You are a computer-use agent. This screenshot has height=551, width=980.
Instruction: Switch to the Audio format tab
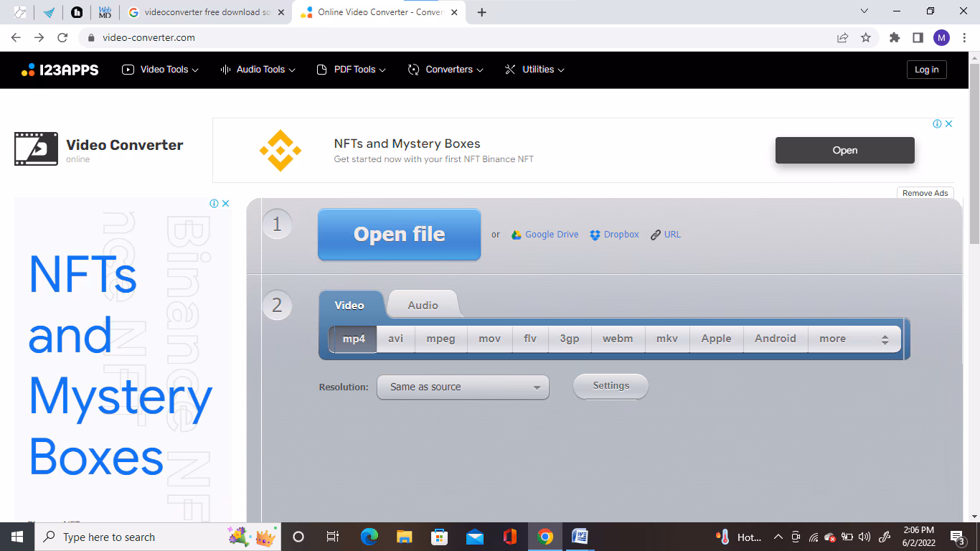[x=423, y=305]
